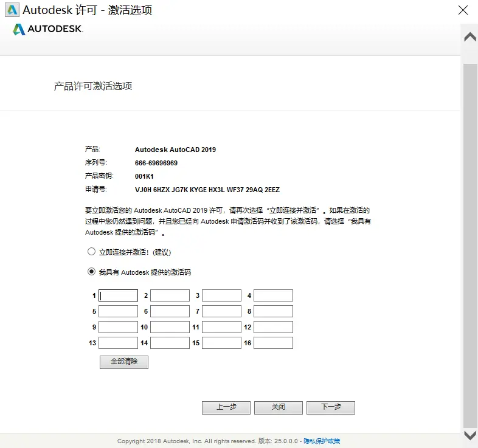Click the '序列号:' label

pos(95,162)
